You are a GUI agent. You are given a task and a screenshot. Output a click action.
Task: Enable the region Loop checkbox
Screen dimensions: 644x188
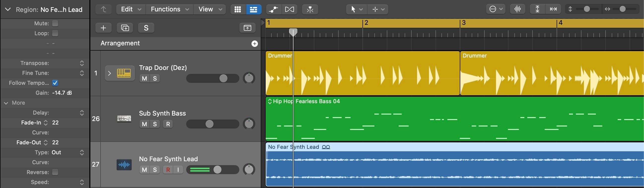[x=55, y=33]
